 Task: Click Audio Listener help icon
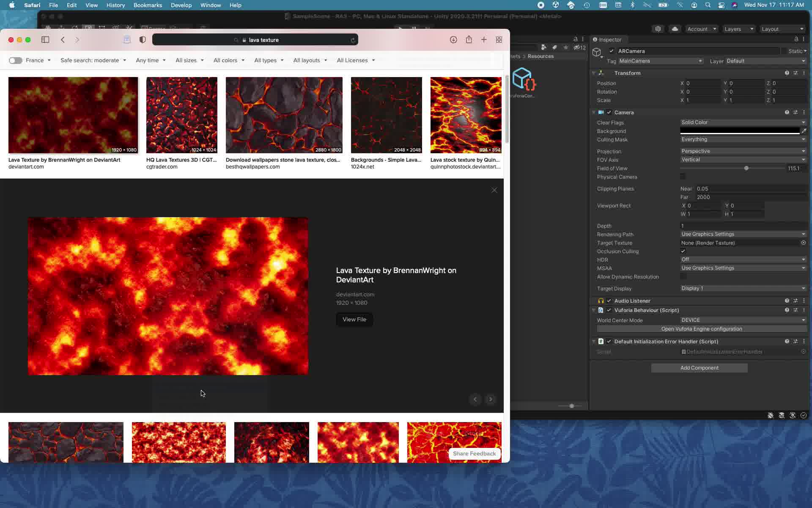click(787, 301)
